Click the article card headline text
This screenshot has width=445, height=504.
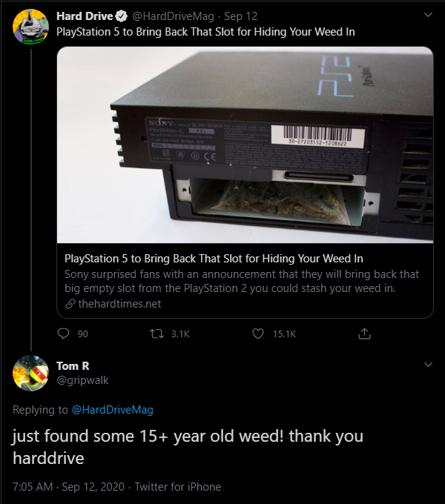[x=214, y=259]
